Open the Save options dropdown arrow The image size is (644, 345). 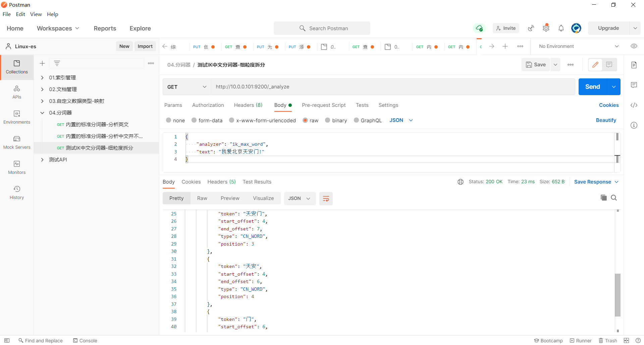click(555, 65)
